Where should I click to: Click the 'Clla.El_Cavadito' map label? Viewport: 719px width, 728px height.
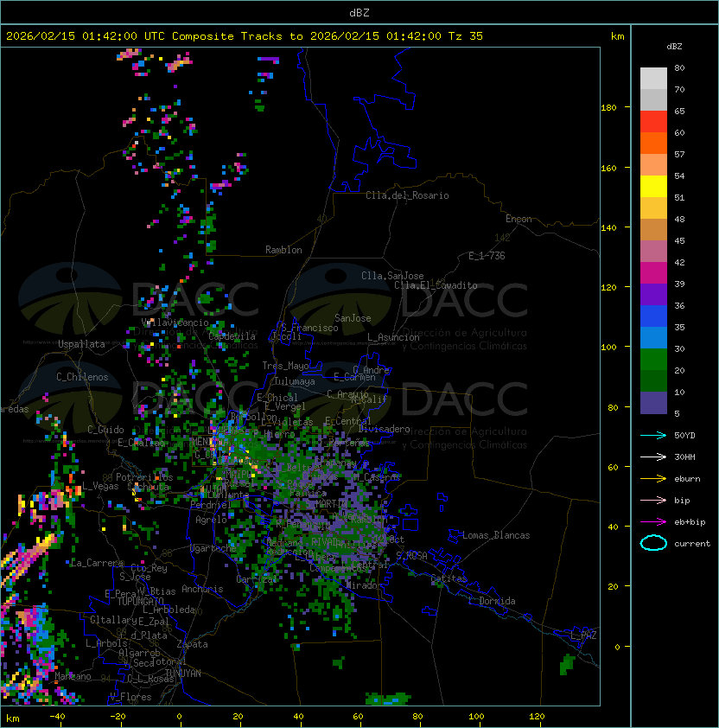[436, 285]
